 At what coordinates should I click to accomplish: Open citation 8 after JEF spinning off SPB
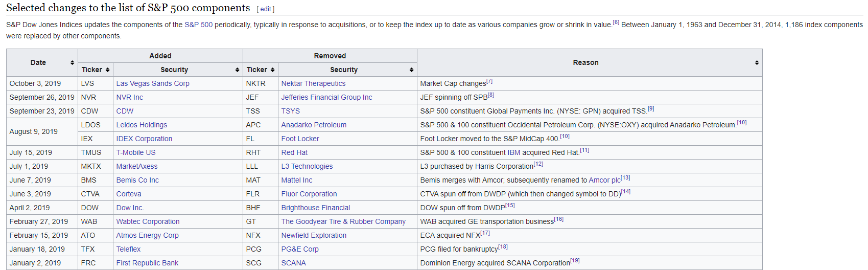point(491,95)
